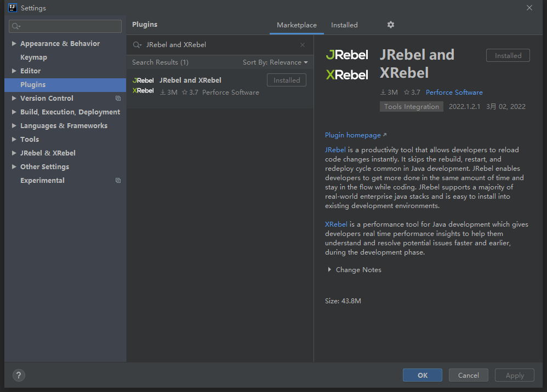Open the Sort By: Relevance dropdown
This screenshot has height=392, width=547.
pyautogui.click(x=275, y=62)
